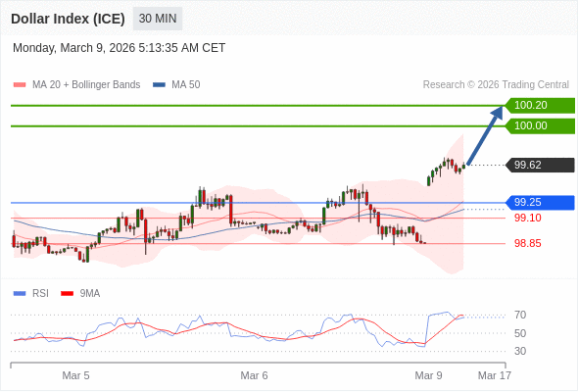
Task: Click the '9MA' legend label
Action: pos(90,294)
